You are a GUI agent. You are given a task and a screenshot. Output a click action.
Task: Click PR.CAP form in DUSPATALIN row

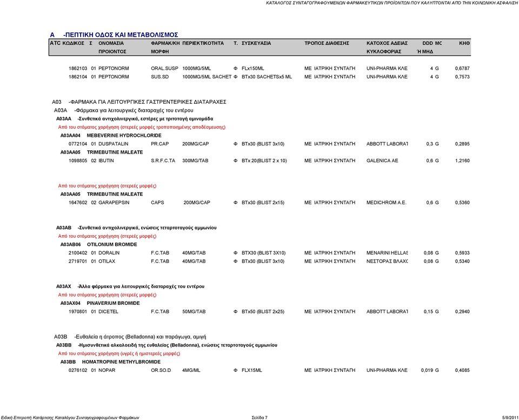tap(160, 144)
